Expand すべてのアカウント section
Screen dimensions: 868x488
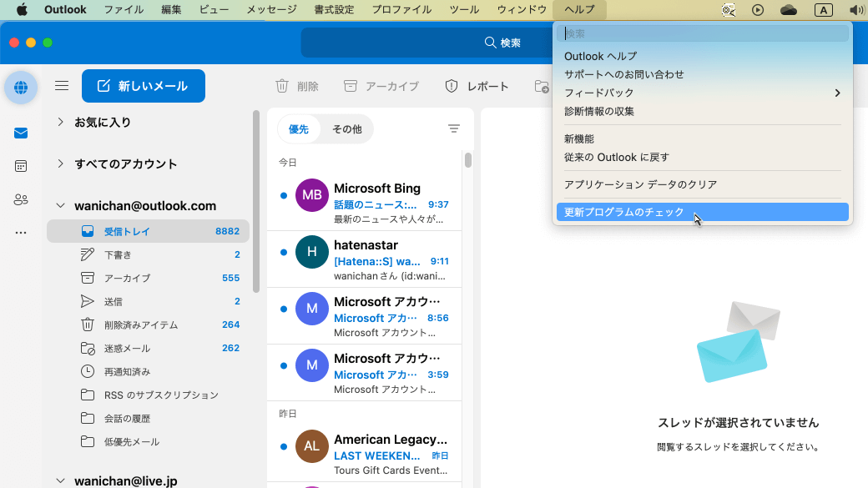(60, 164)
